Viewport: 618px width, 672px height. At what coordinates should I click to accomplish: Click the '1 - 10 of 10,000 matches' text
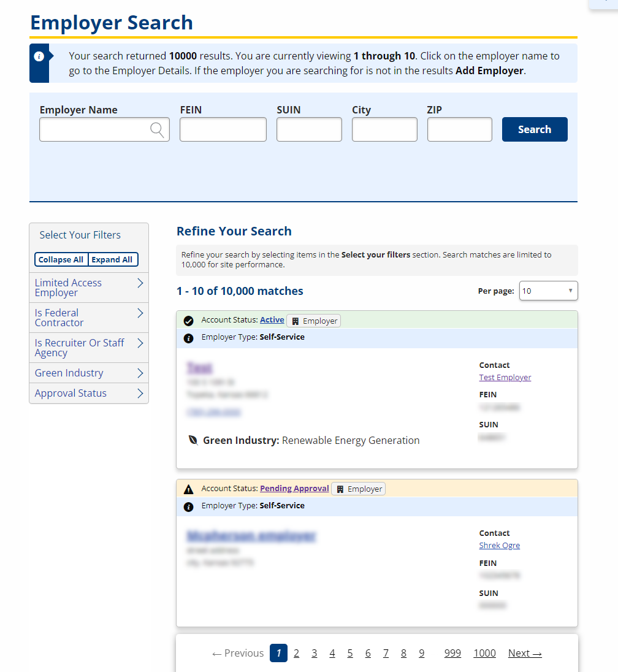[x=240, y=291]
